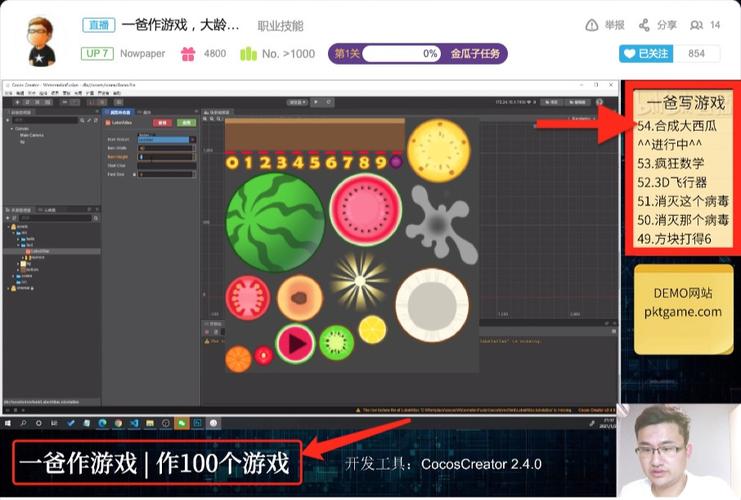Toggle the 已关注 follow button

click(646, 54)
